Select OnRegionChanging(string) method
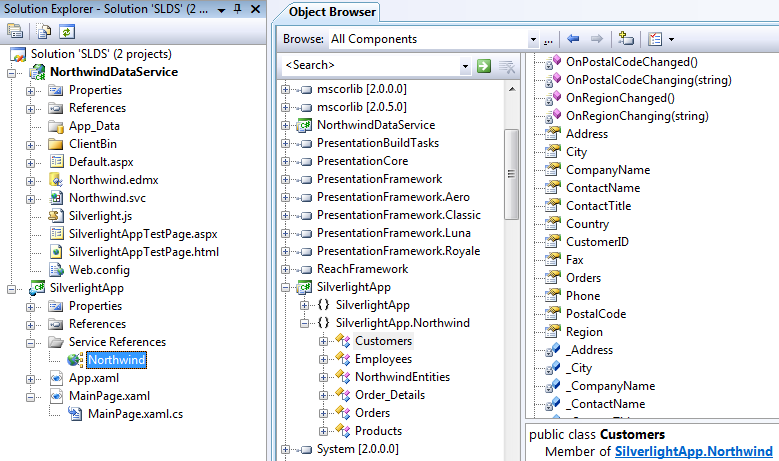This screenshot has height=461, width=779. pos(637,116)
